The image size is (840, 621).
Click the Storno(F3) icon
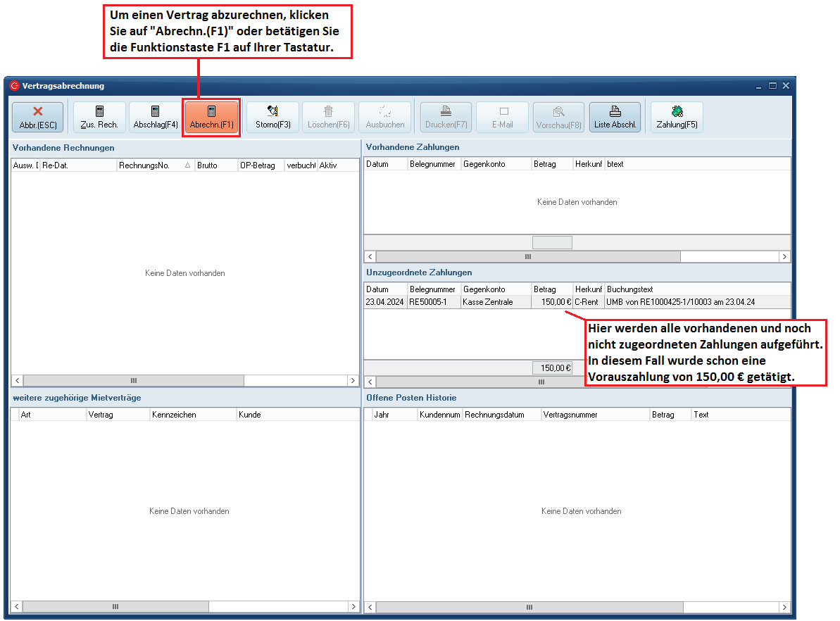pos(272,118)
